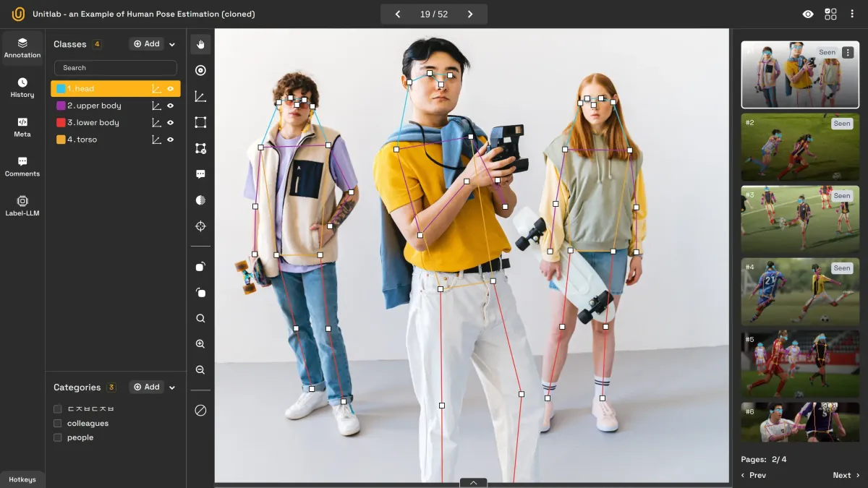Click the zoom in magnifier icon
The width and height of the screenshot is (868, 488).
click(x=200, y=344)
